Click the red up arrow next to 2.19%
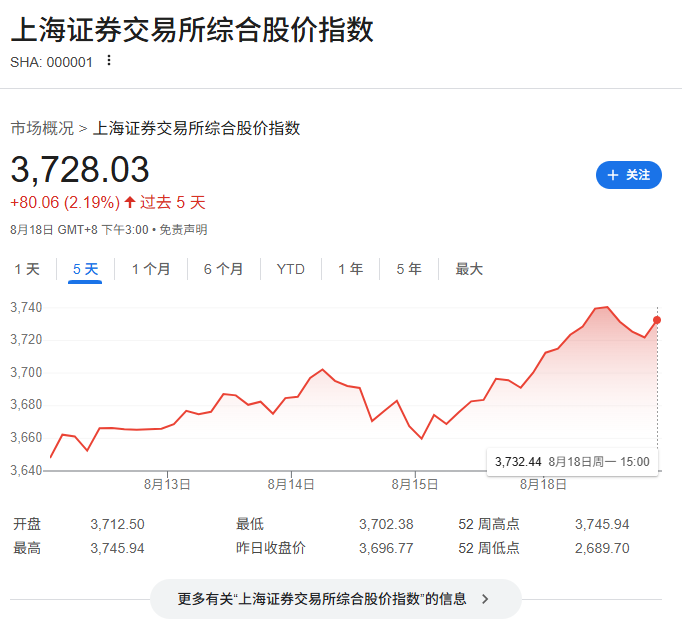The image size is (682, 632). pos(130,202)
